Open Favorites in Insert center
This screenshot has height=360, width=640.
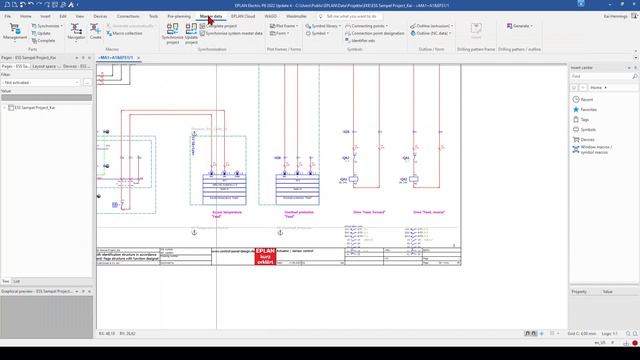click(x=584, y=109)
